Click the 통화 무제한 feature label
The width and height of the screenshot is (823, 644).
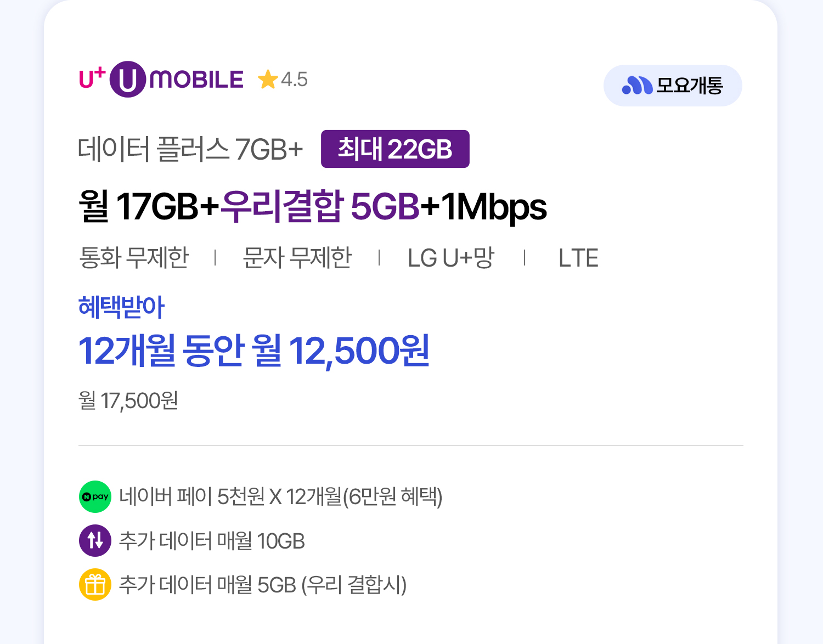[x=134, y=258]
